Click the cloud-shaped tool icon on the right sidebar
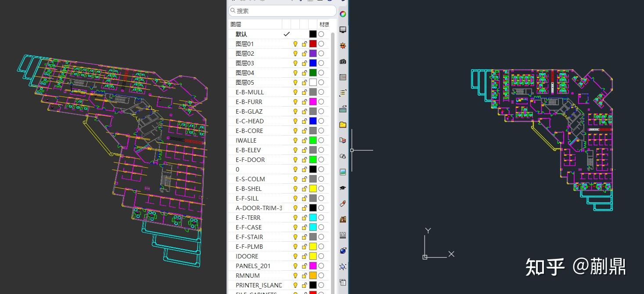 (x=342, y=156)
